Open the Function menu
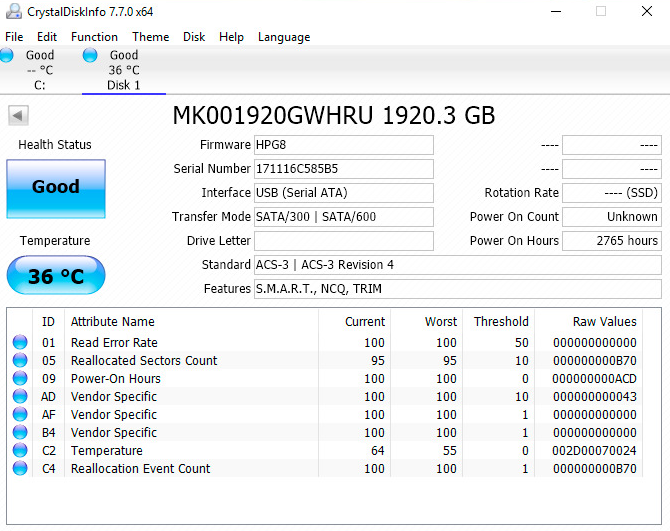Viewport: 670px width, 531px height. [94, 37]
